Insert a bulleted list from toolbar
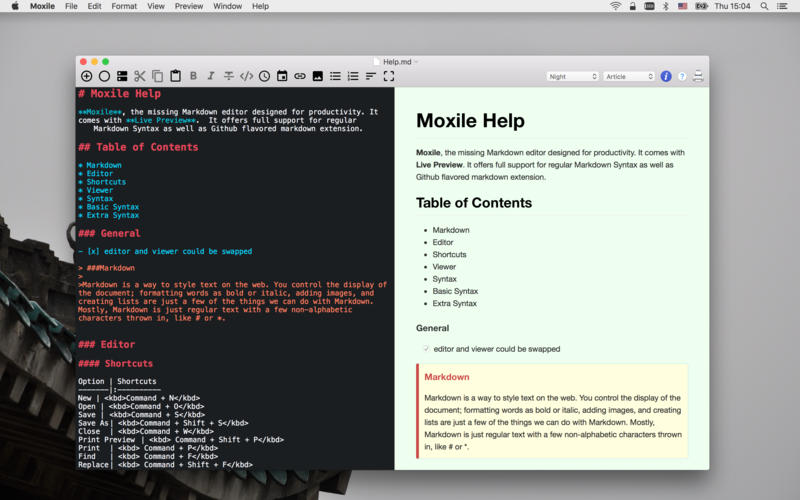Screen dimensions: 800x500 pyautogui.click(x=335, y=76)
